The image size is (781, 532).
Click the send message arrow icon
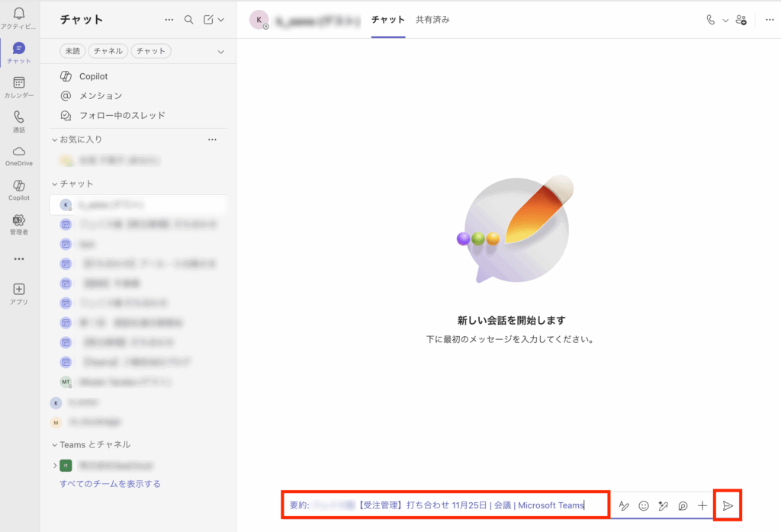coord(728,505)
